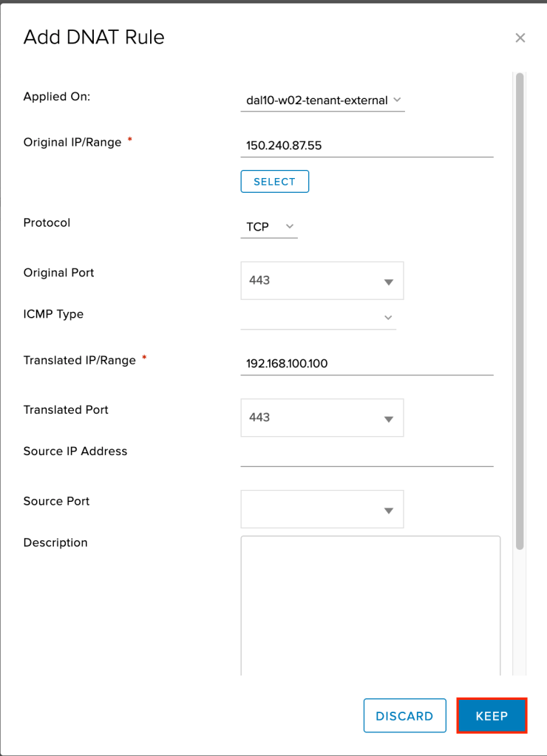
Task: Discard the DNAT rule changes
Action: tap(404, 716)
